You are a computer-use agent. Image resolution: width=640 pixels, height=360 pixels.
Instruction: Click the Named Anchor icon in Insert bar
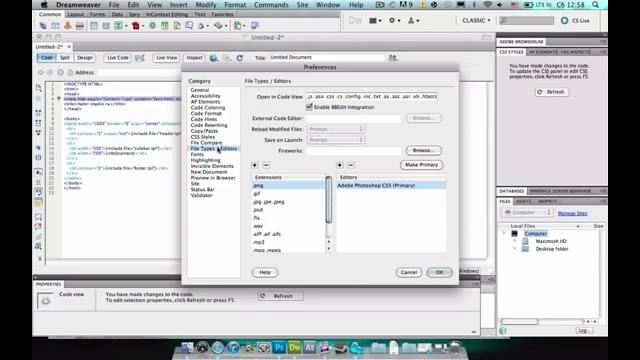pyautogui.click(x=67, y=26)
